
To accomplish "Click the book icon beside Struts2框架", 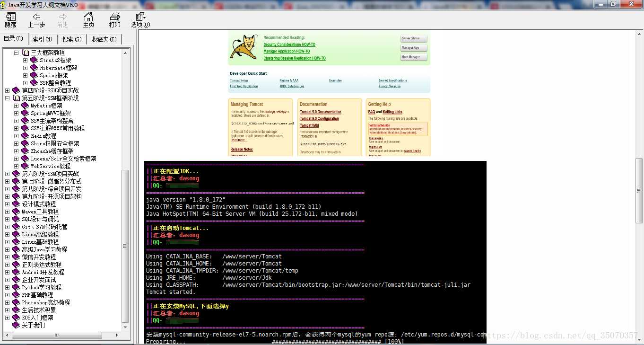I will [x=34, y=60].
